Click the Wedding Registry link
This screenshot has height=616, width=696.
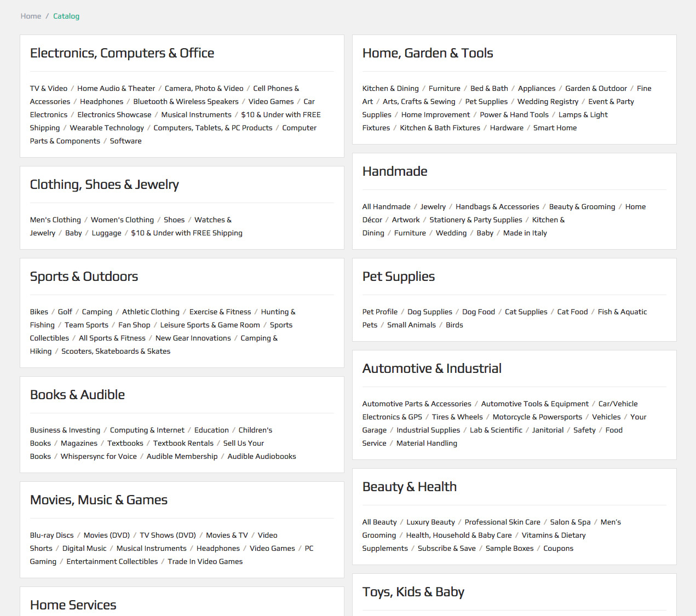click(548, 101)
